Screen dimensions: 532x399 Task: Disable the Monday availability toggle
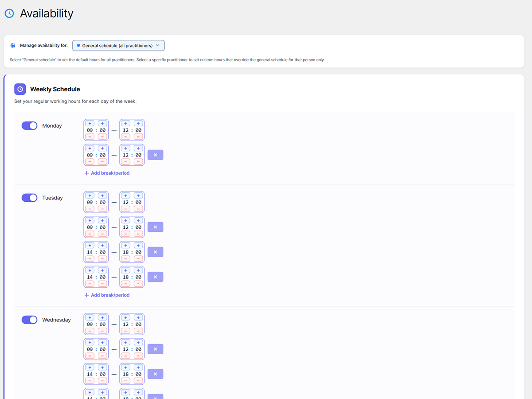(x=30, y=126)
